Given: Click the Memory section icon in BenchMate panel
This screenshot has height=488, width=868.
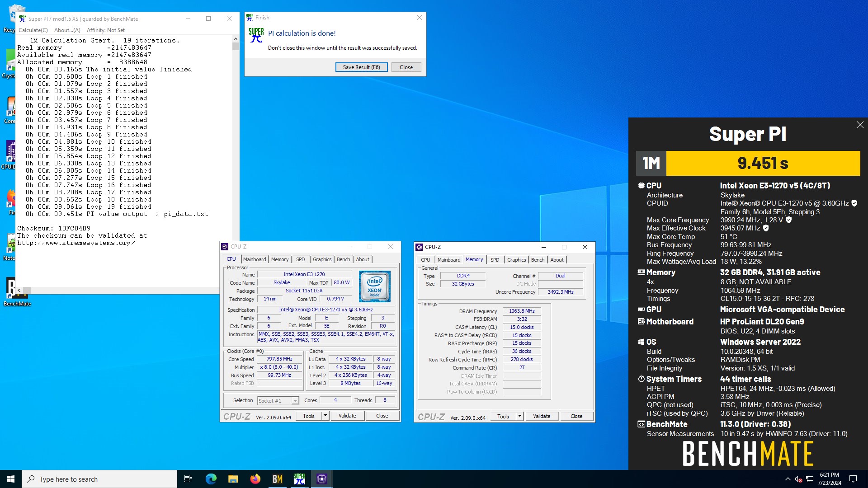Looking at the screenshot, I should [641, 272].
